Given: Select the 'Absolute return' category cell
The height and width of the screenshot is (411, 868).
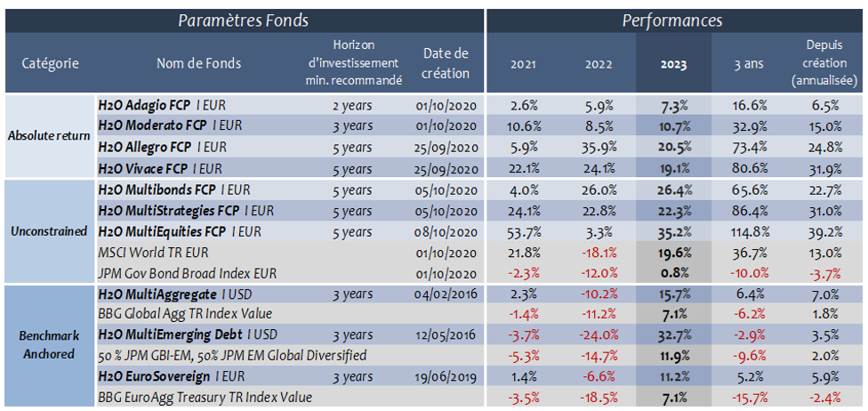Looking at the screenshot, I should tap(50, 135).
